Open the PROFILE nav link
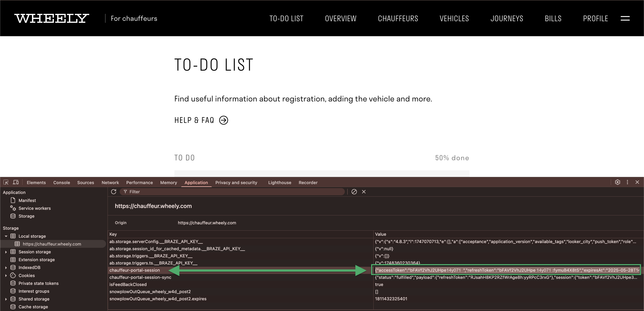 coord(595,19)
